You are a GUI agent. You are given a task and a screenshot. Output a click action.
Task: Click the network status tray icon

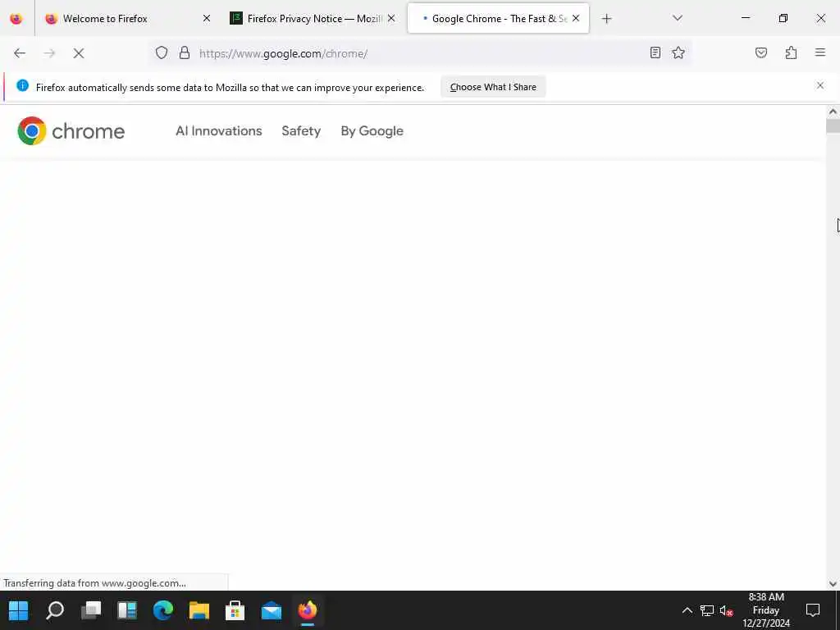pyautogui.click(x=707, y=610)
